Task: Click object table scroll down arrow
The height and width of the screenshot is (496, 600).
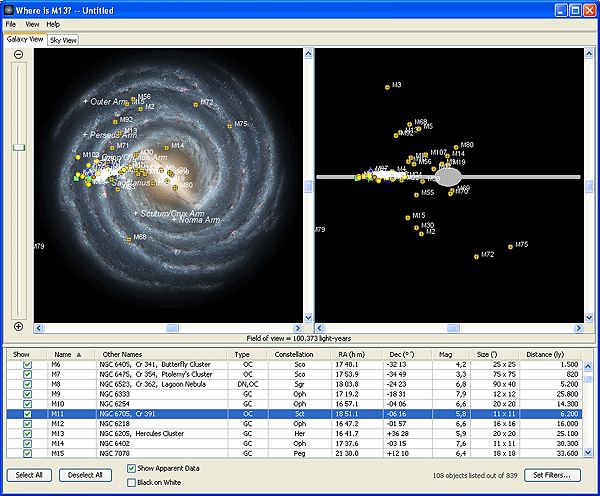Action: 588,452
